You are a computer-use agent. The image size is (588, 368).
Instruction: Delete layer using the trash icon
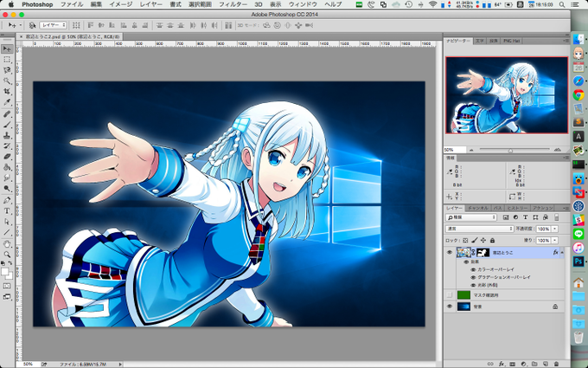click(557, 364)
